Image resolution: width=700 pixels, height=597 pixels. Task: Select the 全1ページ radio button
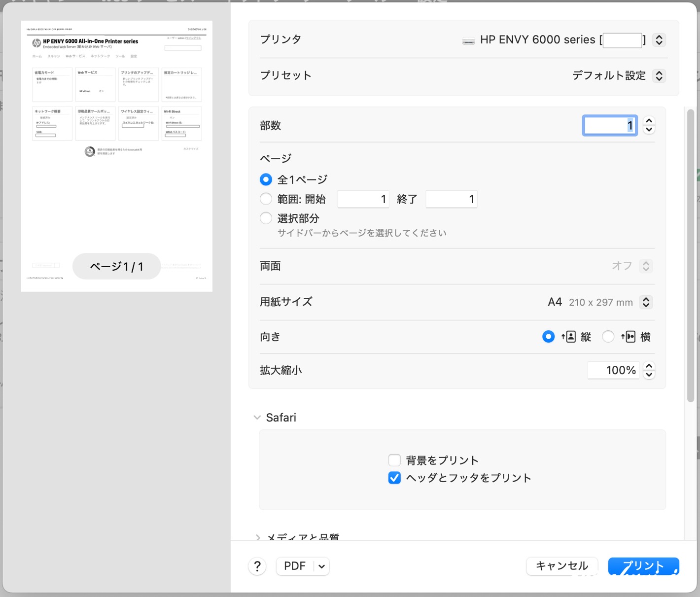coord(266,179)
